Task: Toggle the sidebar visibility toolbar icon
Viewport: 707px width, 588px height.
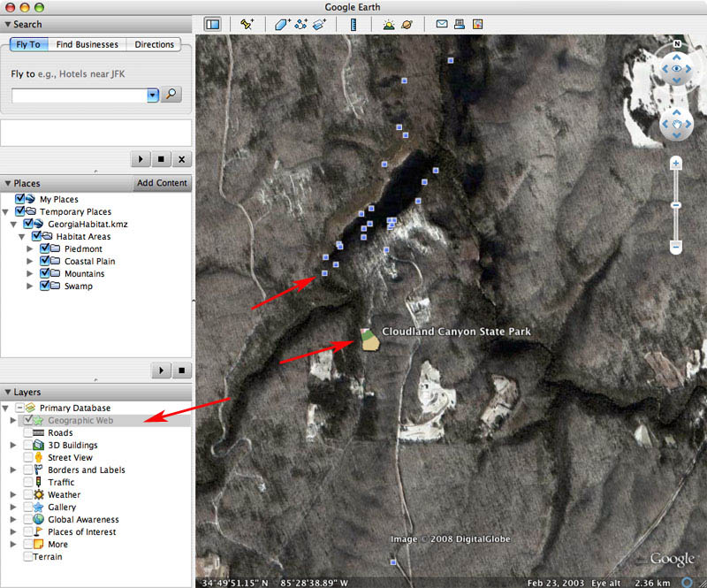Action: pyautogui.click(x=212, y=24)
